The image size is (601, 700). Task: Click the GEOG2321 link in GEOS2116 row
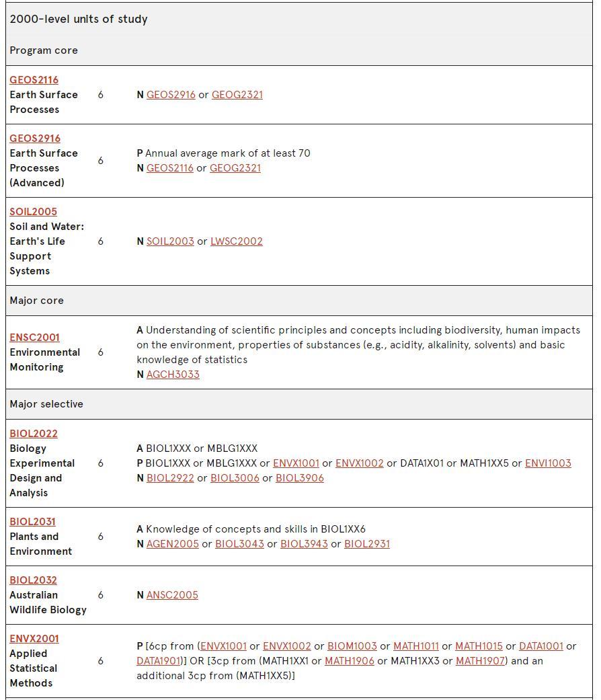[x=237, y=95]
